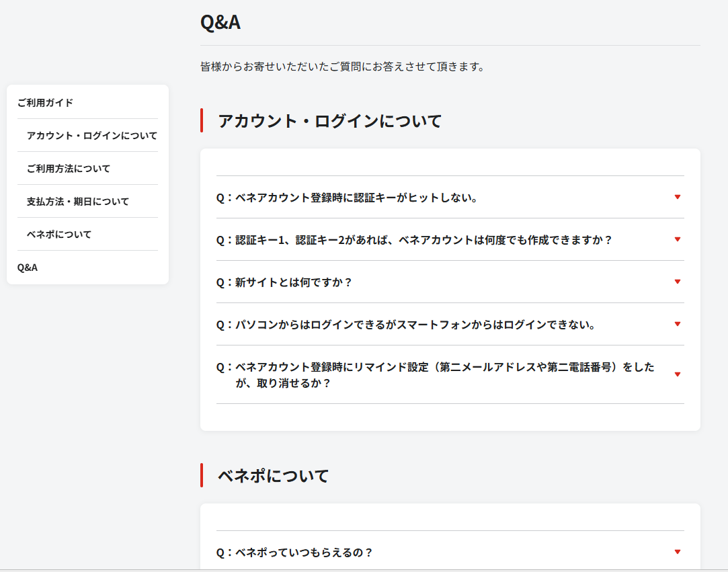This screenshot has width=728, height=572.
Task: Select ベネポについて in the sidebar
Action: tap(58, 235)
